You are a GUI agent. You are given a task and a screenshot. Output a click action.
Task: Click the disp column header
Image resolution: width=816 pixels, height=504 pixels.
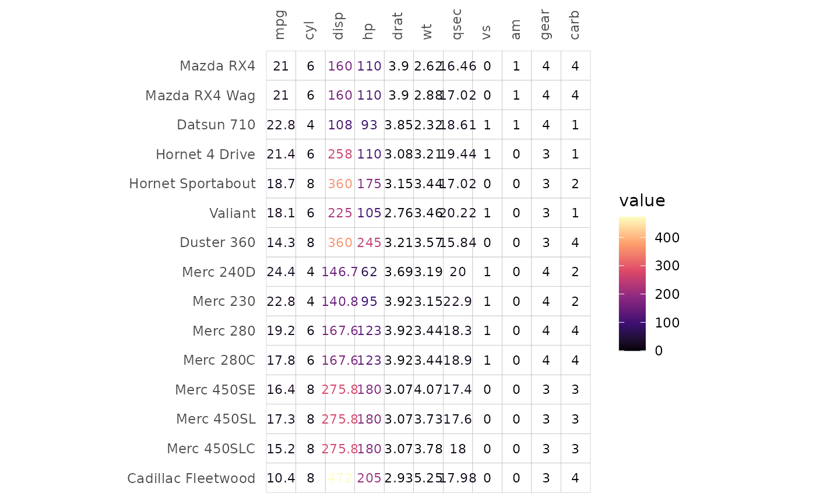[339, 26]
